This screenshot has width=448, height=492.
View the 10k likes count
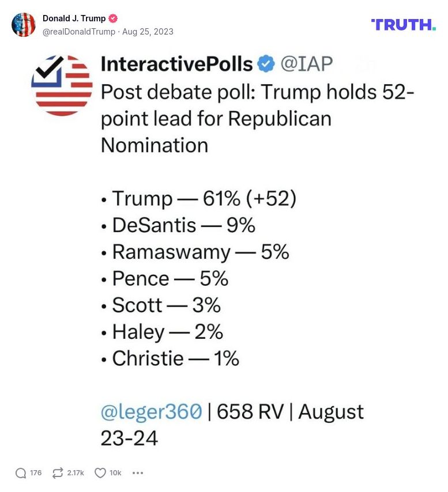pos(114,472)
